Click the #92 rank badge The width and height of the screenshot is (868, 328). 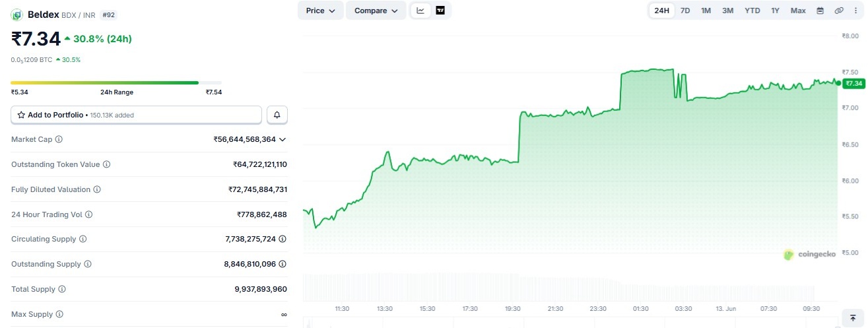click(x=109, y=14)
